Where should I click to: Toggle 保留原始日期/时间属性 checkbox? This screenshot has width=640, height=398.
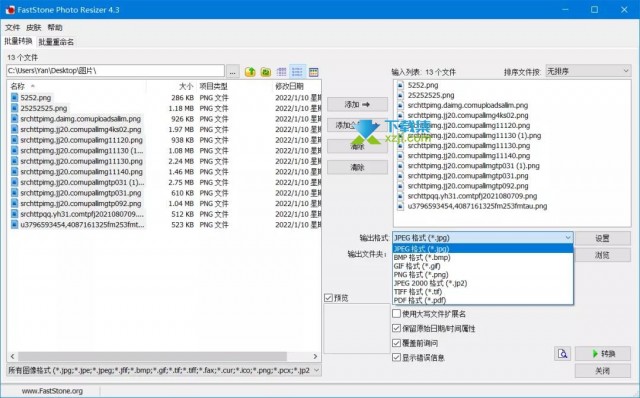coord(396,328)
